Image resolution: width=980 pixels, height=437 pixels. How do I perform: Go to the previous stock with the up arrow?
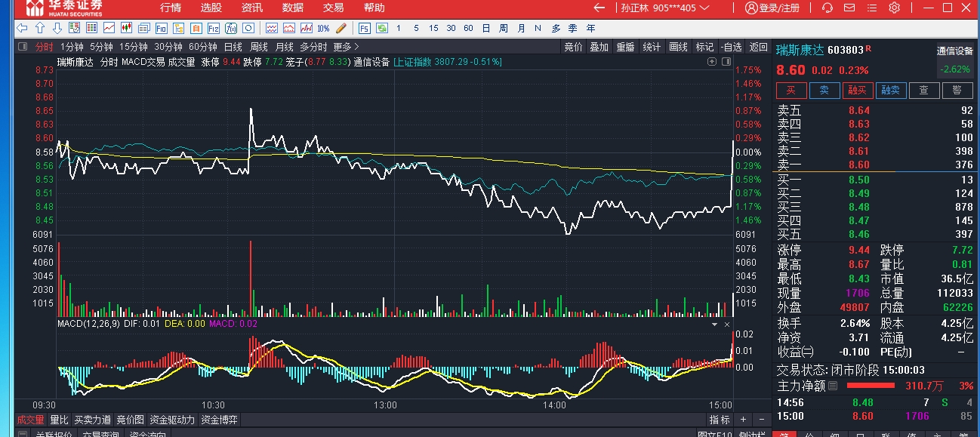[x=39, y=28]
